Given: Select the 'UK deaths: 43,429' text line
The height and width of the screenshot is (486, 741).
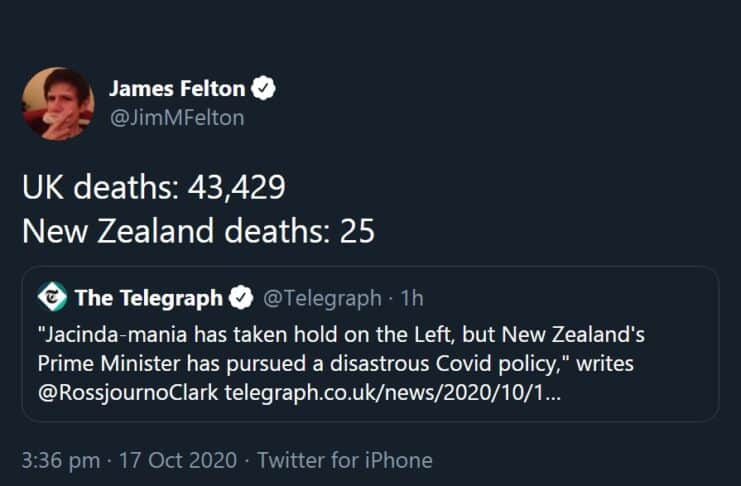Looking at the screenshot, I should point(154,186).
